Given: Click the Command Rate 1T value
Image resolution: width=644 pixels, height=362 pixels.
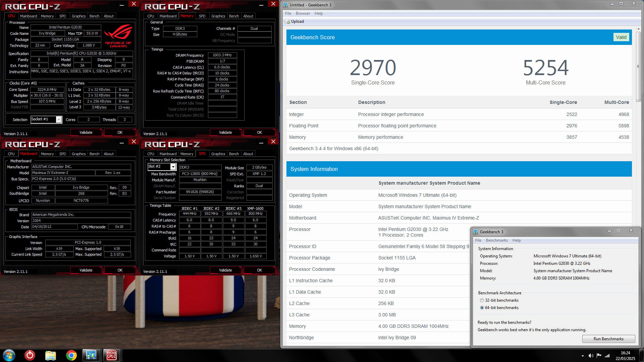Looking at the screenshot, I should coord(222,97).
